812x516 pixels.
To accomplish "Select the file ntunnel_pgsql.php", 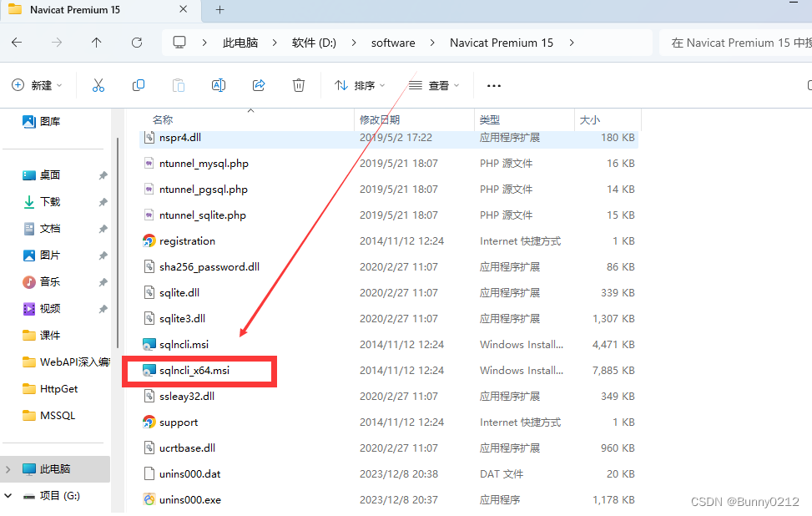I will (x=388, y=189).
